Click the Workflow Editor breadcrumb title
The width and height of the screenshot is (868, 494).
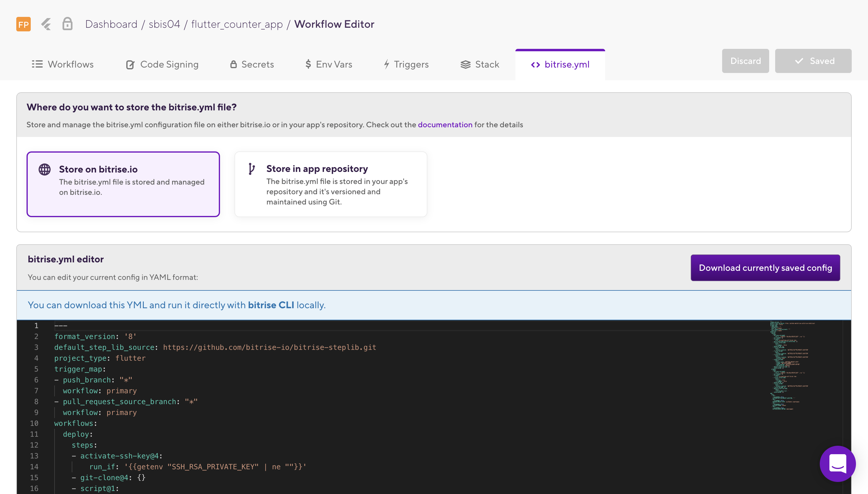click(x=334, y=24)
